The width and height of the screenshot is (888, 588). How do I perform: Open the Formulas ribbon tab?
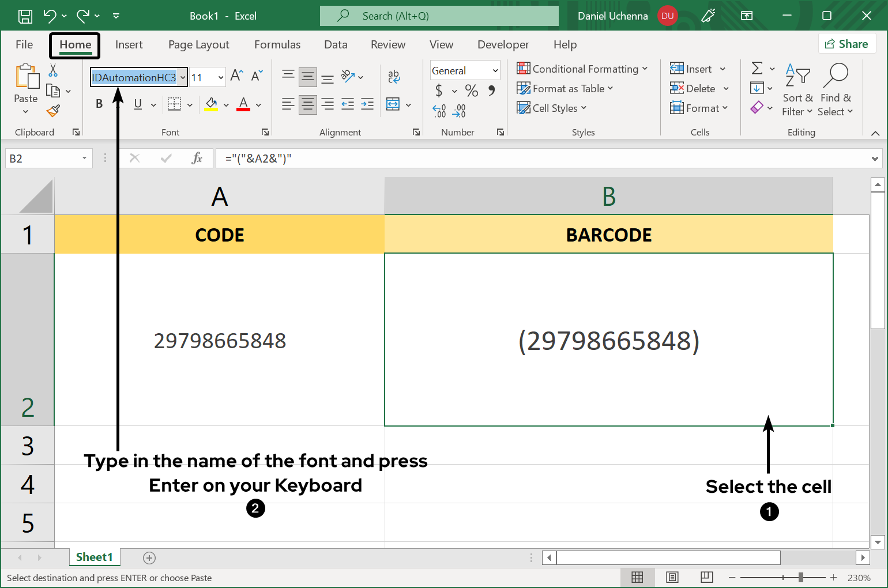(x=277, y=44)
